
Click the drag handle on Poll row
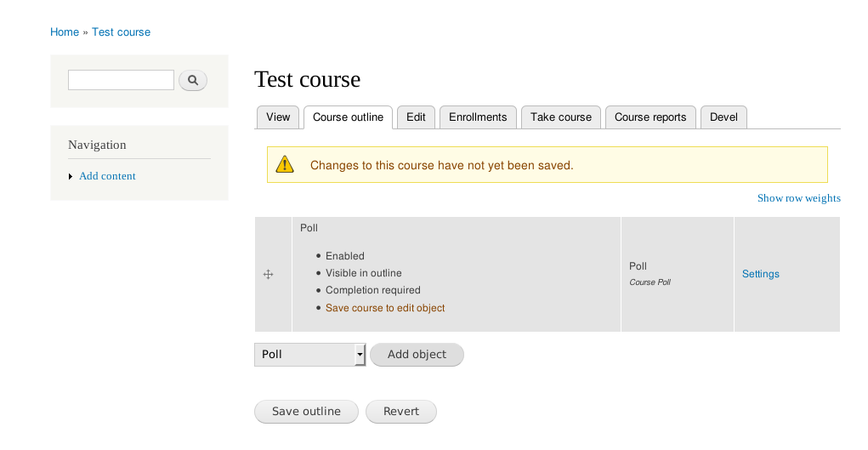click(268, 274)
